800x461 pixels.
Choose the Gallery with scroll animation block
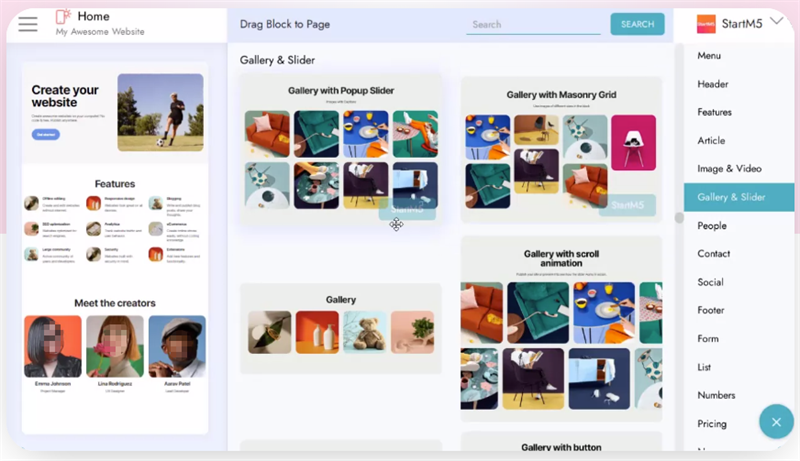click(x=561, y=328)
